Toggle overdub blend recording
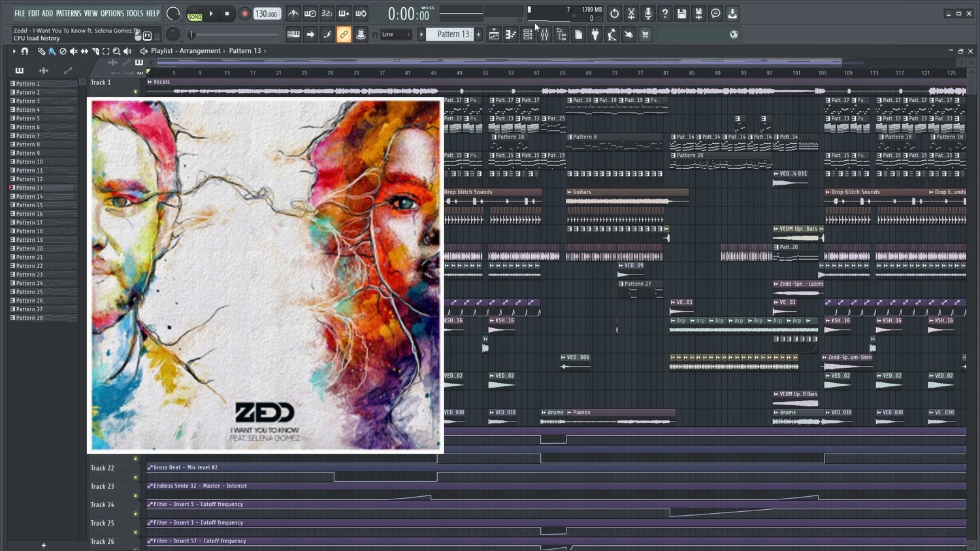 (344, 13)
